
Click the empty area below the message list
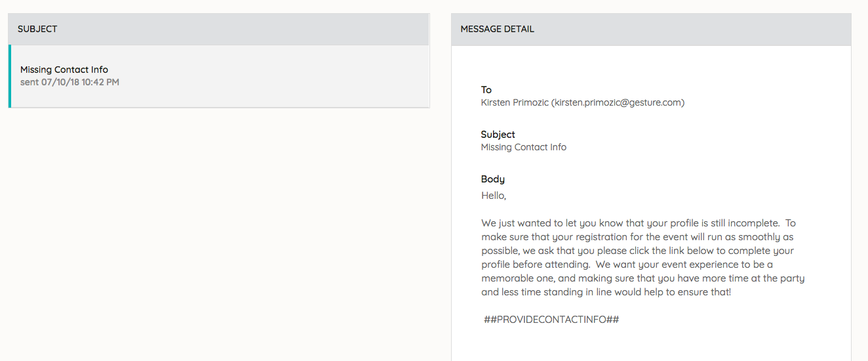(x=219, y=230)
